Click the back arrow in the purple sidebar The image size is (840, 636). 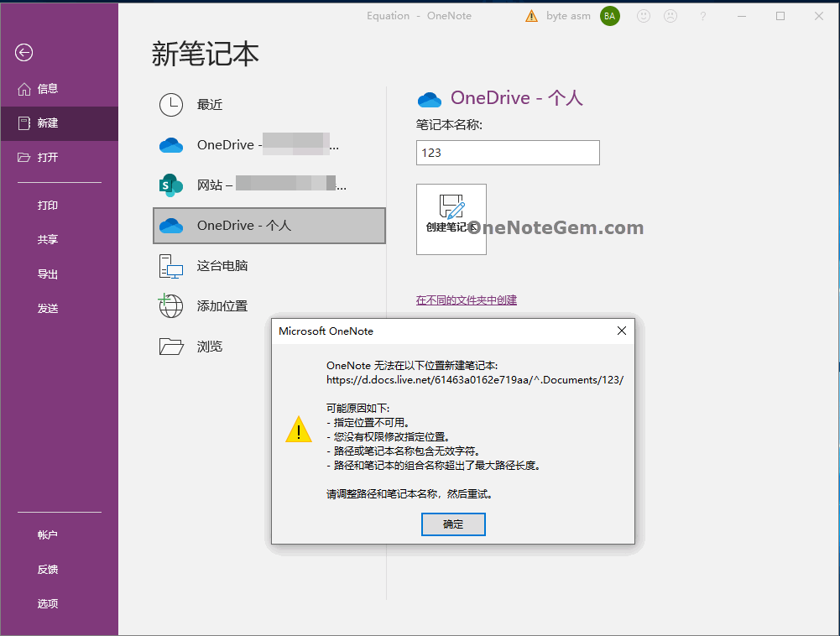(x=23, y=53)
